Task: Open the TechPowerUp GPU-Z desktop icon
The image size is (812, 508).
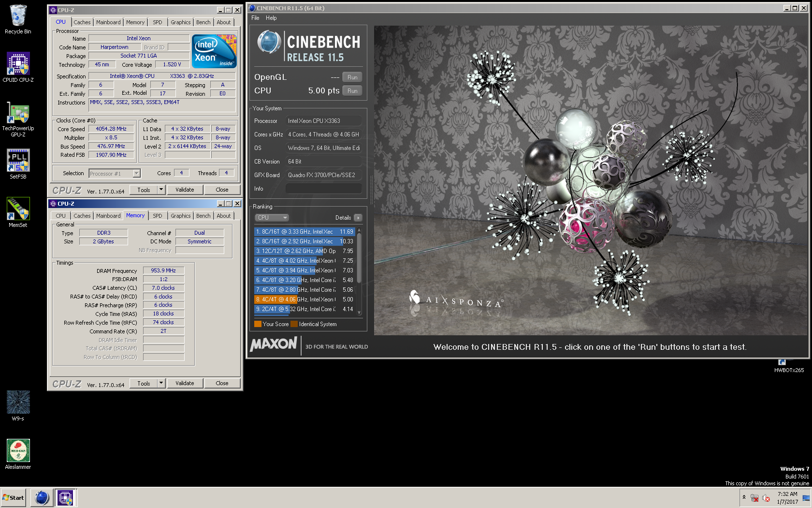Action: tap(18, 119)
